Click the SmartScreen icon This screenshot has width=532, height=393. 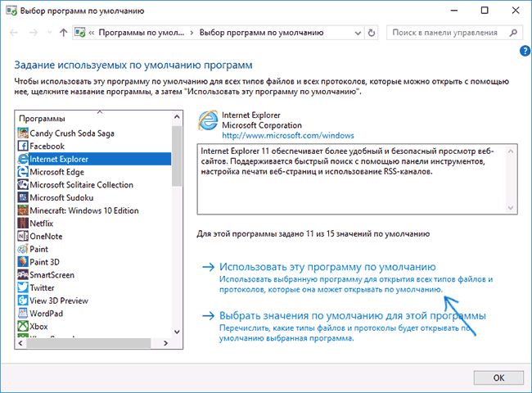point(23,275)
